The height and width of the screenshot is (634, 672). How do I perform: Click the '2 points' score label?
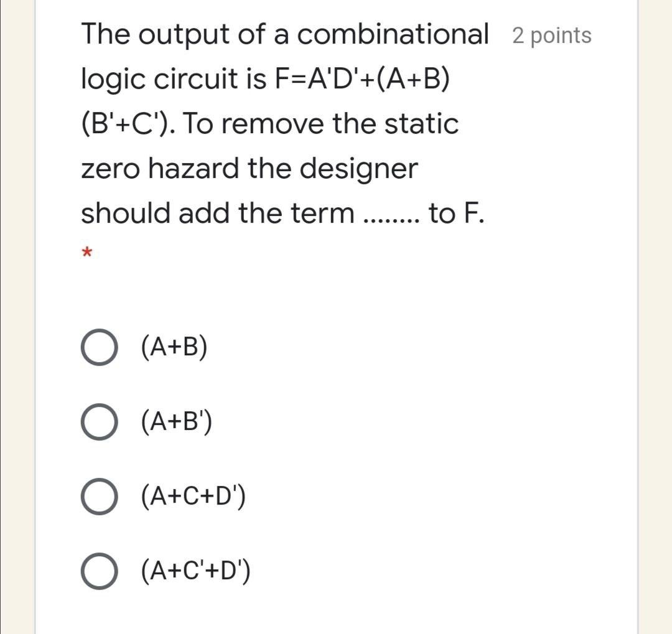click(x=551, y=36)
